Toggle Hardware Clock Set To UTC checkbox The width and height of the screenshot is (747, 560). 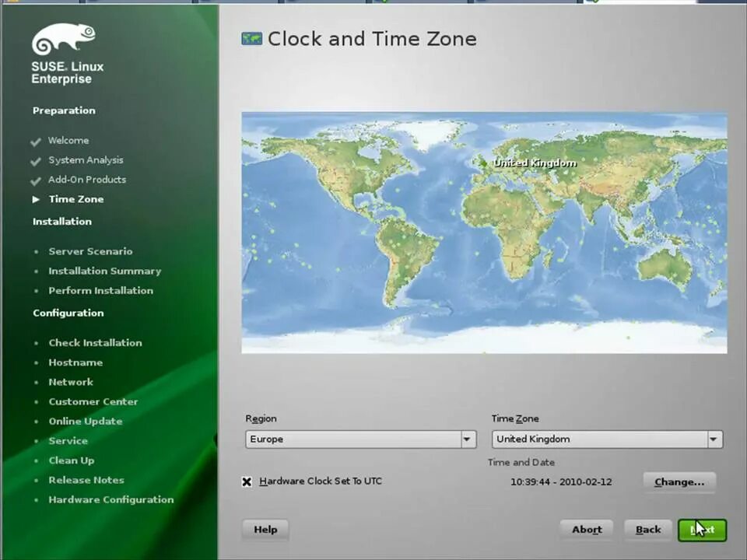click(247, 481)
